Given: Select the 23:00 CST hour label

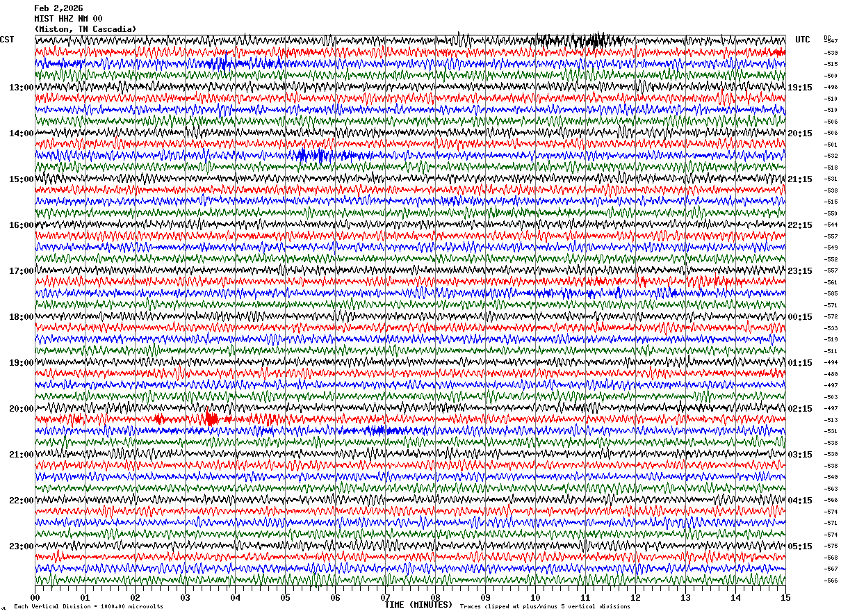Looking at the screenshot, I should pyautogui.click(x=22, y=546).
